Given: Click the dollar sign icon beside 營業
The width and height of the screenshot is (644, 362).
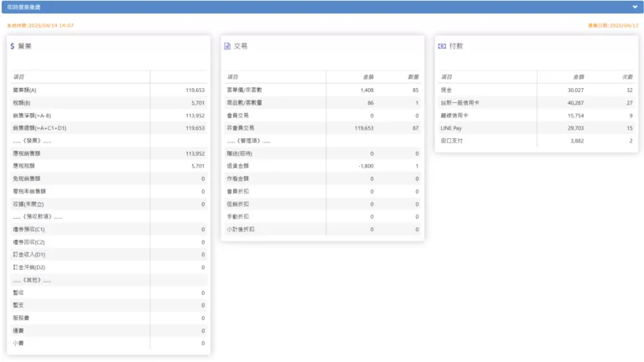Looking at the screenshot, I should [13, 46].
